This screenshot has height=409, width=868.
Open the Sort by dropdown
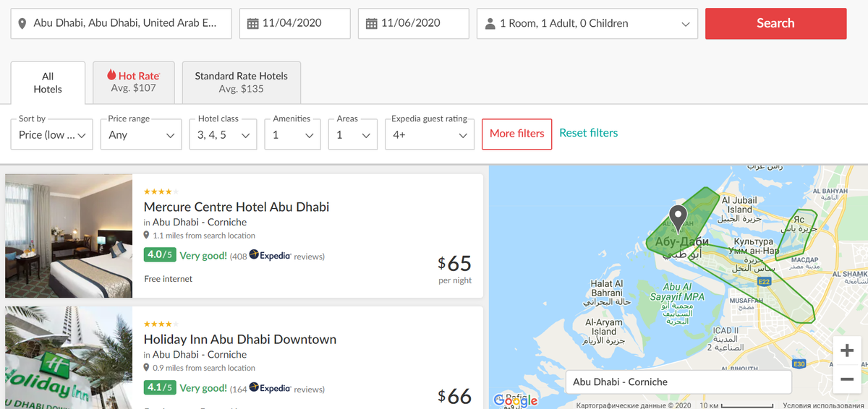tap(52, 135)
